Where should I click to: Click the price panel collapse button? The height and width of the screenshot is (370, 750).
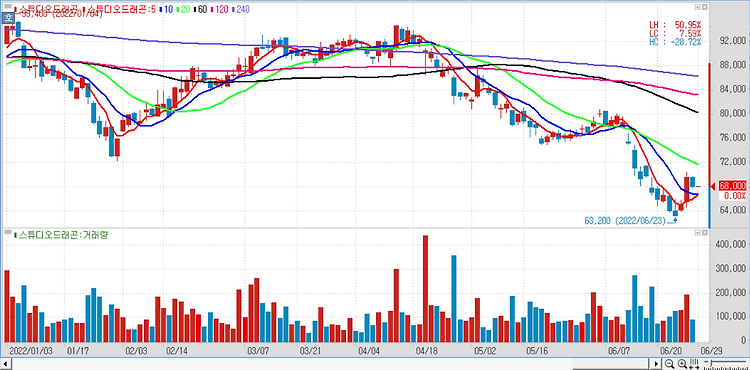click(x=698, y=7)
